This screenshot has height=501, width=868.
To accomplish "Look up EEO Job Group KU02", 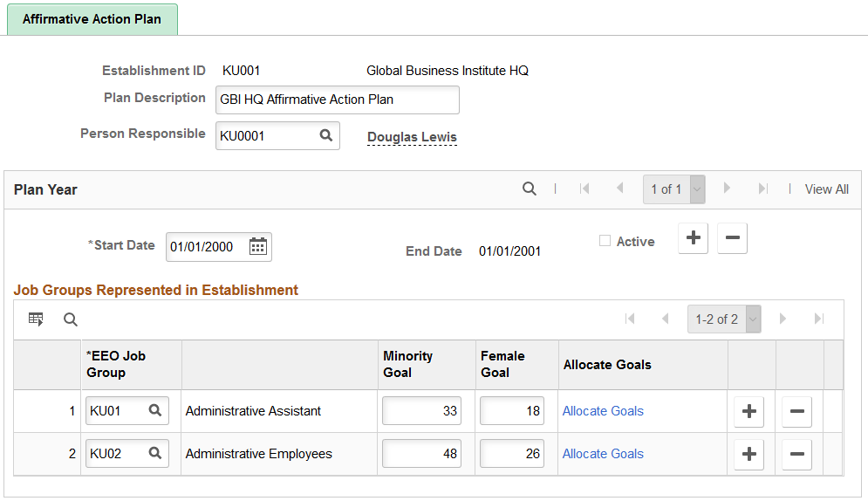I will 154,454.
